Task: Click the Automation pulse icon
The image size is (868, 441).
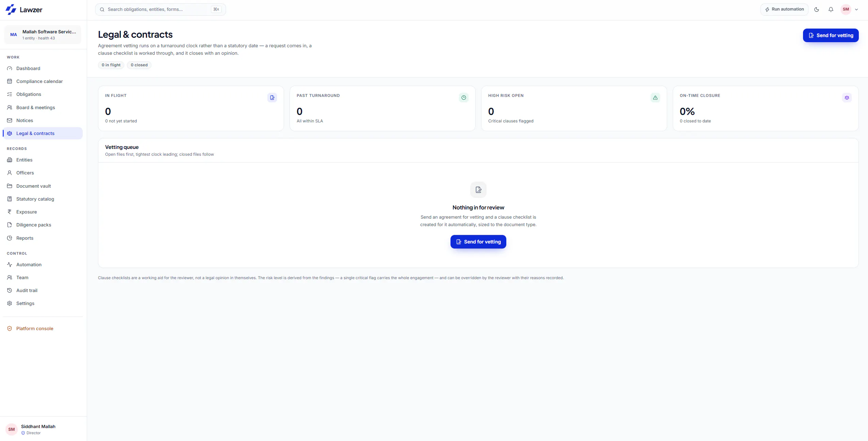Action: point(10,265)
